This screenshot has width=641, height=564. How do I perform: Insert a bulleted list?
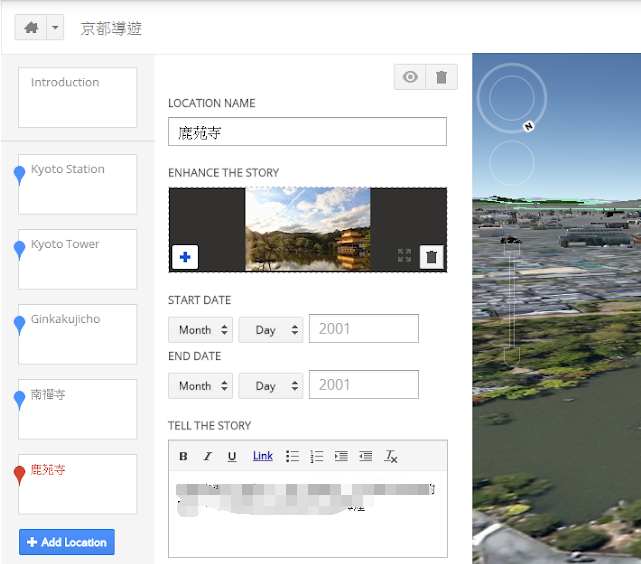coord(292,456)
